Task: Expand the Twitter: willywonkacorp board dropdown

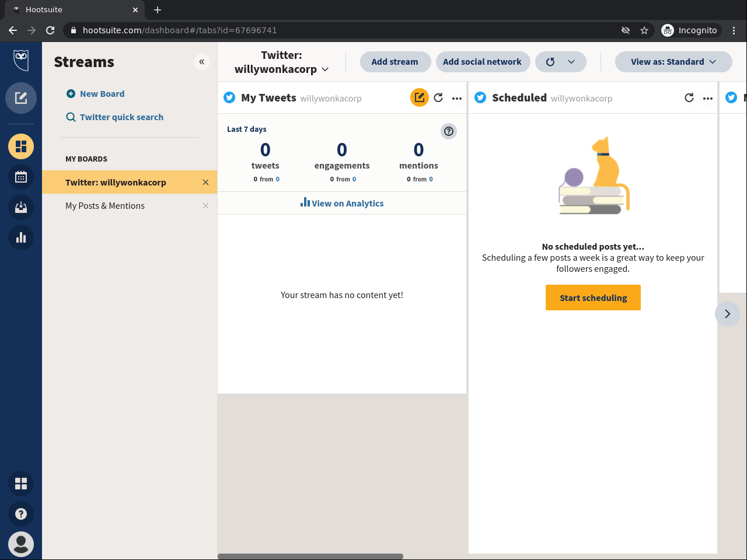Action: (x=281, y=62)
